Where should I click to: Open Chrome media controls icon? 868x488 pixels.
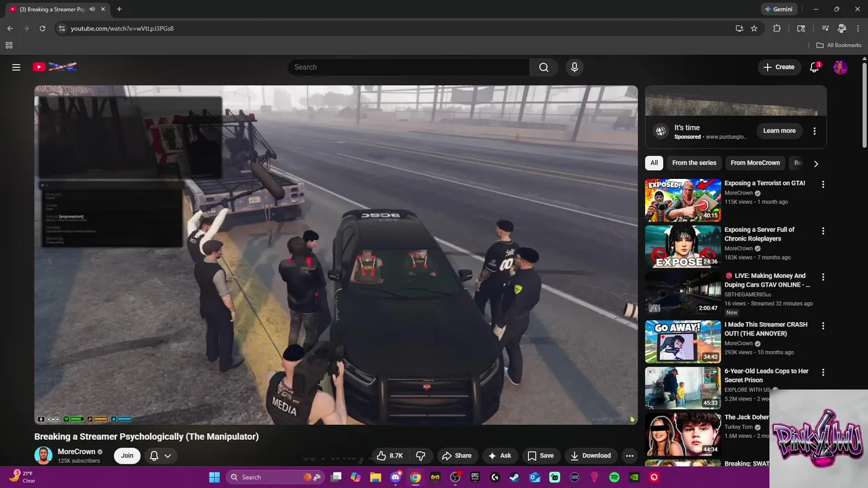[x=825, y=28]
